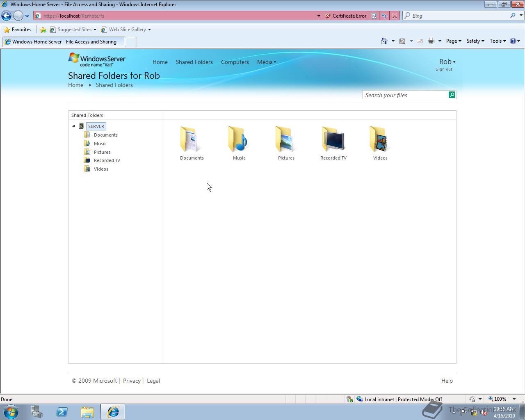
Task: Click the green file search button
Action: [452, 95]
